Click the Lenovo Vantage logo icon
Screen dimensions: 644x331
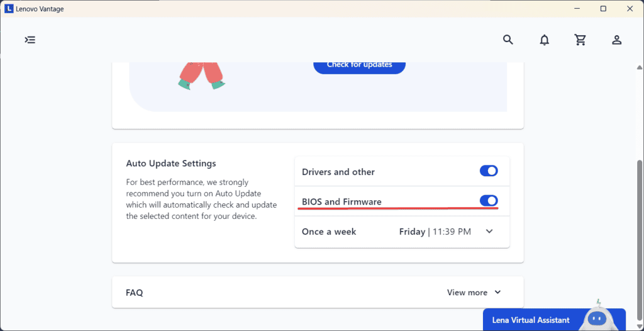pos(9,9)
